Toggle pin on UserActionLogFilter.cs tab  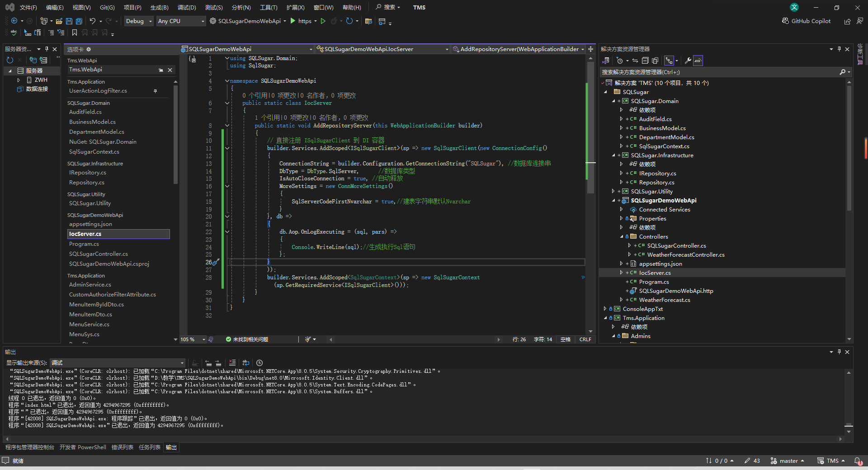[x=155, y=91]
